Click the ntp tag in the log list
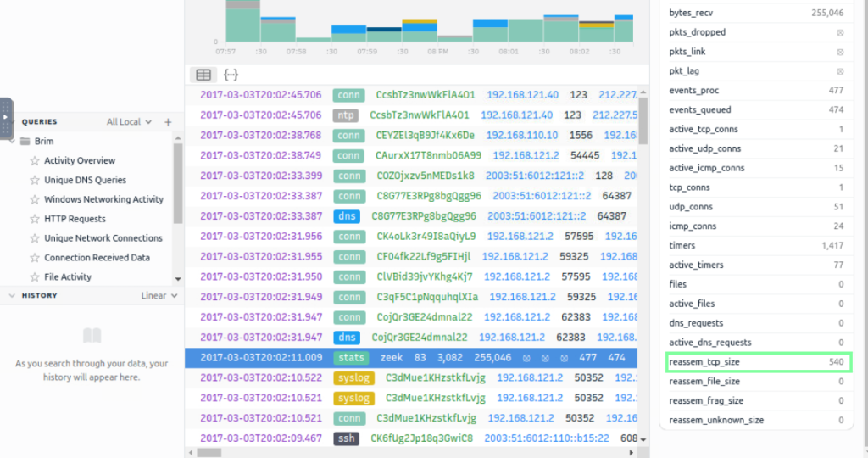 tap(346, 114)
